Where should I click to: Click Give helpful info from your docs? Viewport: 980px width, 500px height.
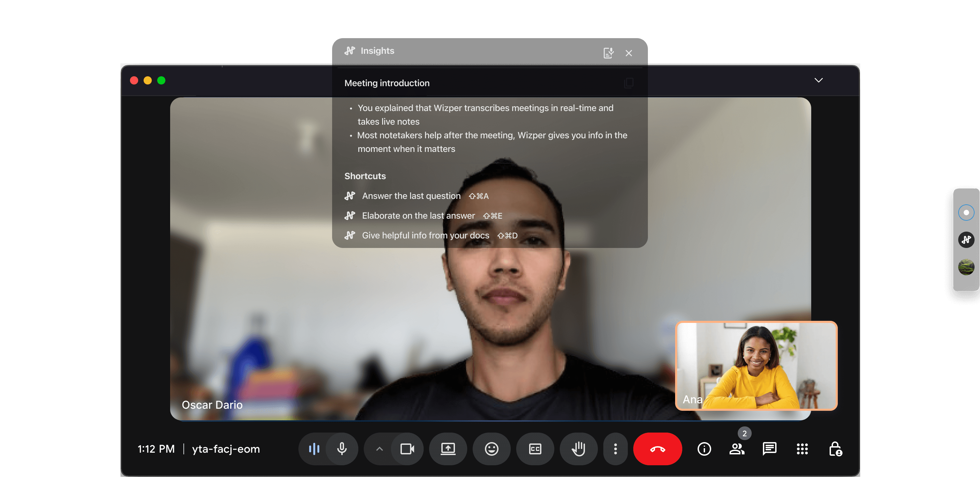pos(425,235)
